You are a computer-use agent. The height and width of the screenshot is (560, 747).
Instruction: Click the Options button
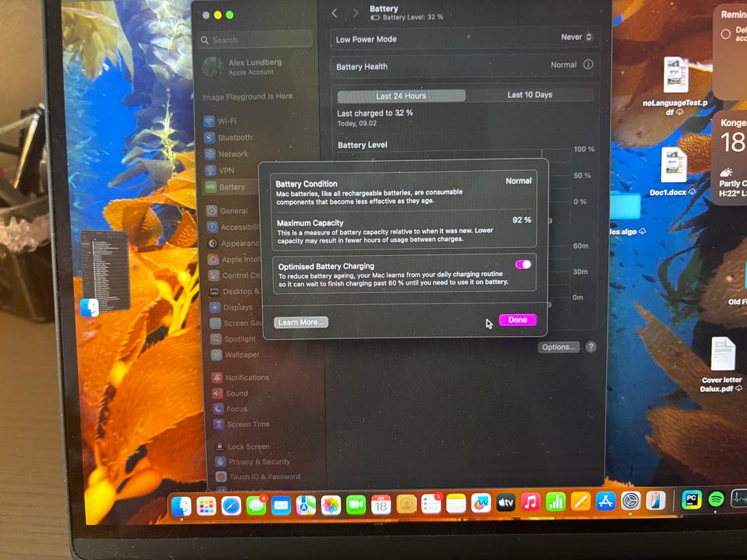point(558,347)
